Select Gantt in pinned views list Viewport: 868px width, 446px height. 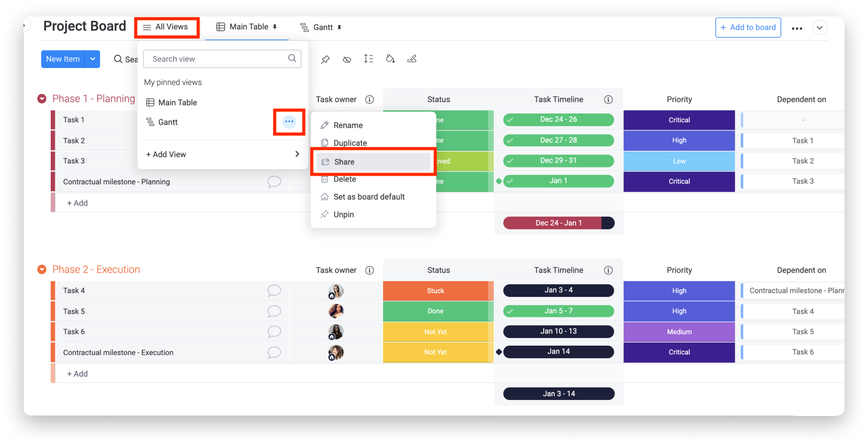pyautogui.click(x=162, y=122)
